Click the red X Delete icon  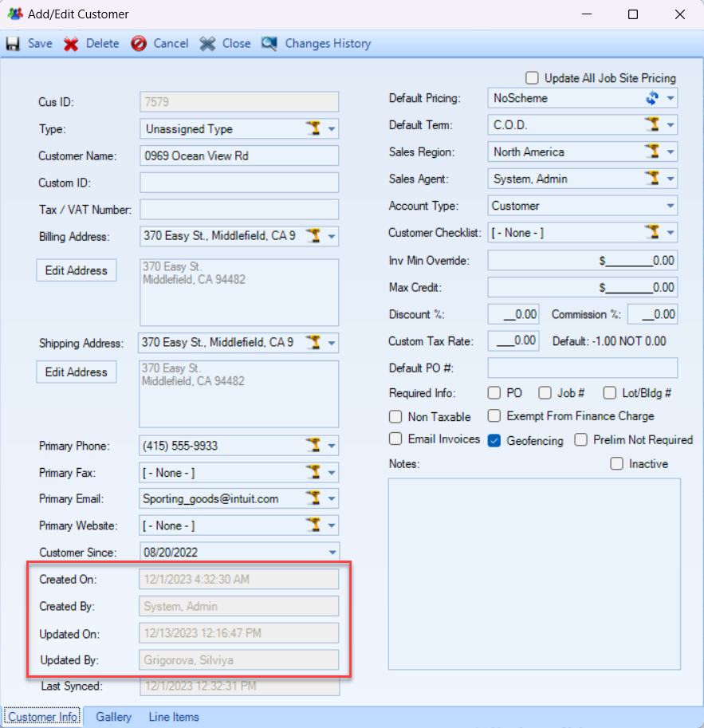point(71,44)
